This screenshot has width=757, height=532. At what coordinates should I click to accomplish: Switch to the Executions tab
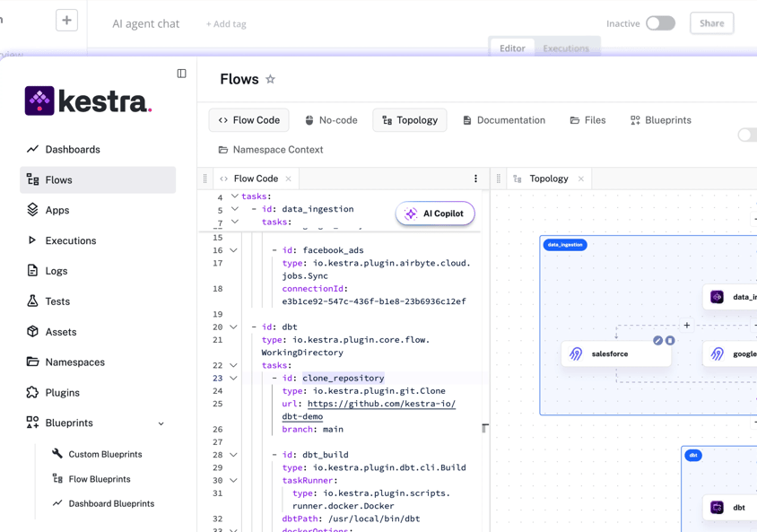pyautogui.click(x=565, y=48)
